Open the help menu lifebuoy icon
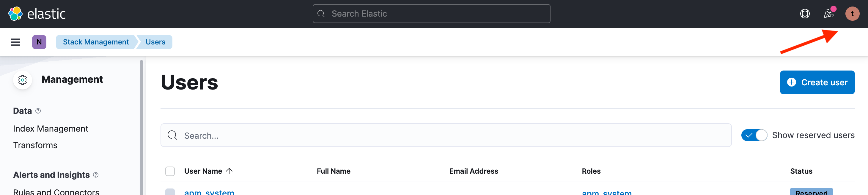The image size is (868, 195). (x=805, y=14)
